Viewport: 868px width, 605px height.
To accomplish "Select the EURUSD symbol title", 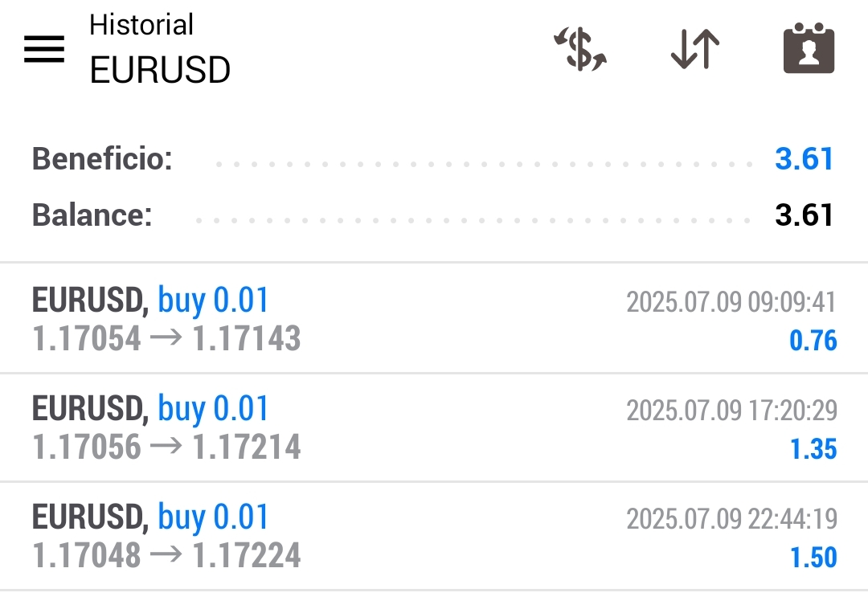I will (160, 71).
